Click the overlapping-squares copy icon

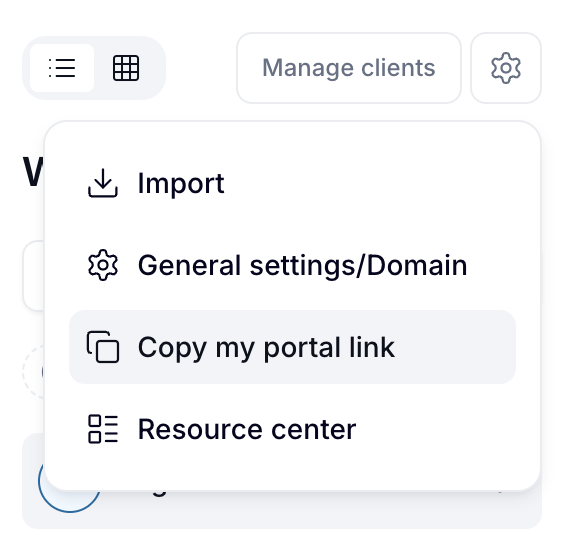pos(103,347)
